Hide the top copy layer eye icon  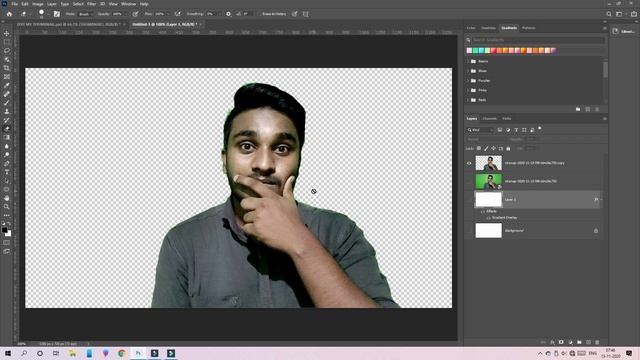click(469, 163)
